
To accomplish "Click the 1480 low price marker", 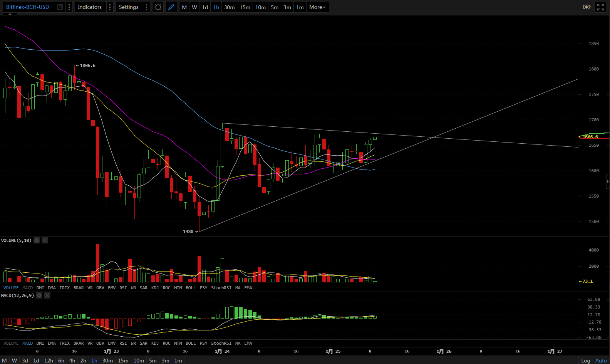I will click(190, 231).
